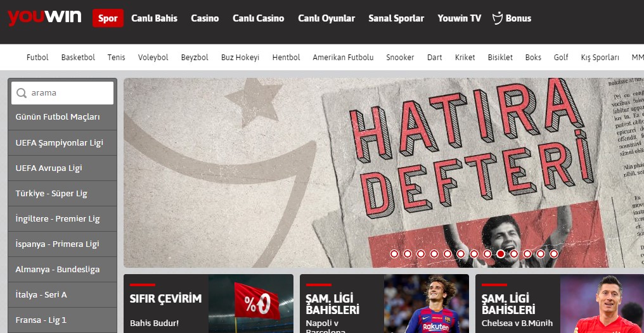Image resolution: width=644 pixels, height=333 pixels.
Task: Select the last carousel slide dot
Action: click(x=553, y=254)
